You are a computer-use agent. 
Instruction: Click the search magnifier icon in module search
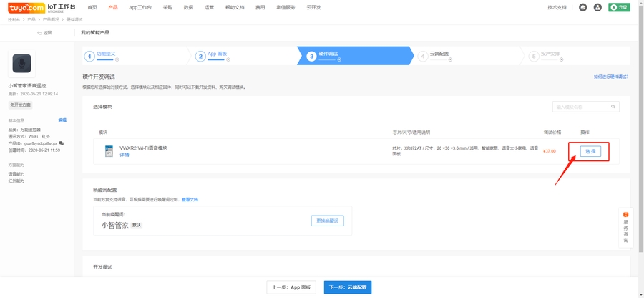click(x=613, y=107)
